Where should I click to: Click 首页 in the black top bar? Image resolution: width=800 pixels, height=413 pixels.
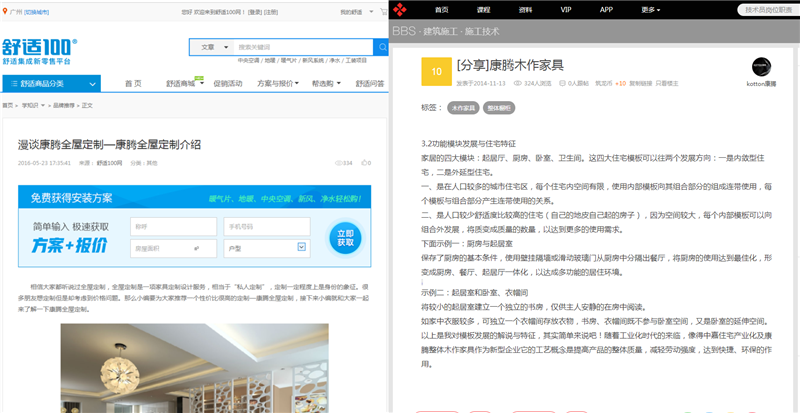(x=441, y=10)
